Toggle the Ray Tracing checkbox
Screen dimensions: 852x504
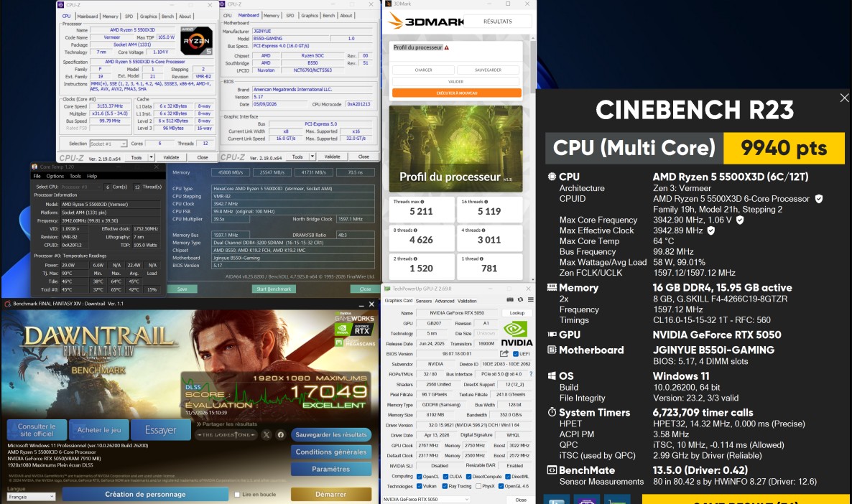445,486
